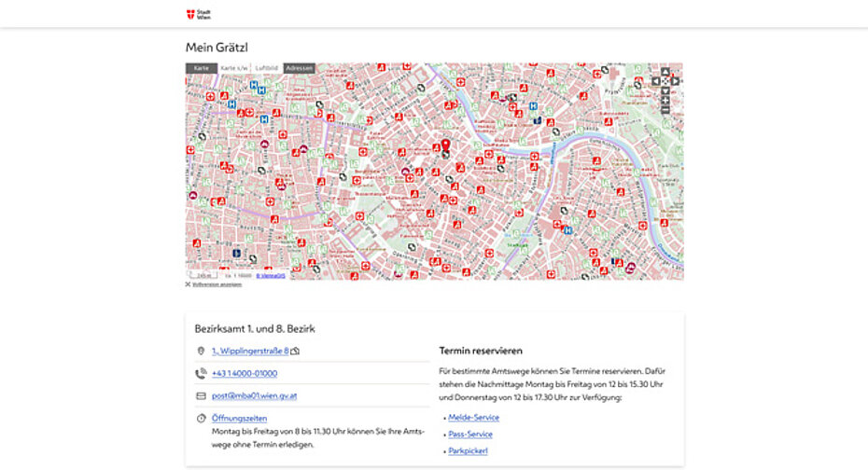The width and height of the screenshot is (868, 470).
Task: Toggle the Adressen overlay
Action: pyautogui.click(x=300, y=68)
